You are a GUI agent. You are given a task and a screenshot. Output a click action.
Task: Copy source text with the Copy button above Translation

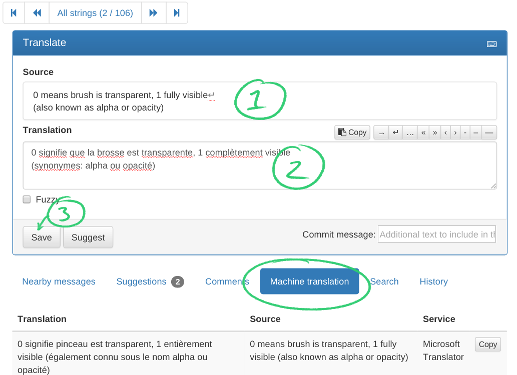[352, 132]
